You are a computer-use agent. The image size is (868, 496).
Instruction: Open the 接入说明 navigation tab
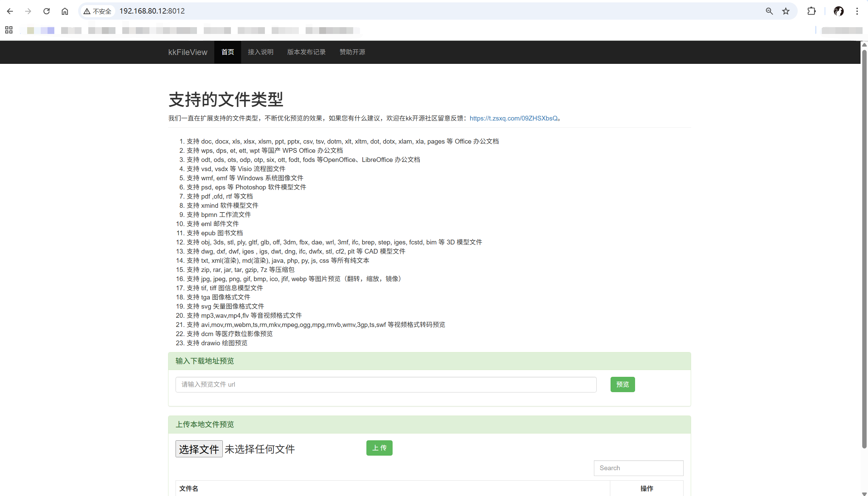pos(260,52)
